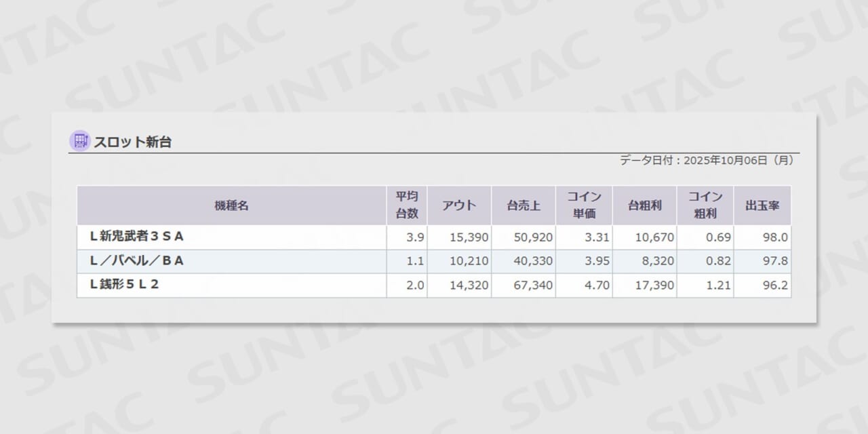Click the 98.0 出玉率 cell
The width and height of the screenshot is (868, 434).
(x=774, y=237)
